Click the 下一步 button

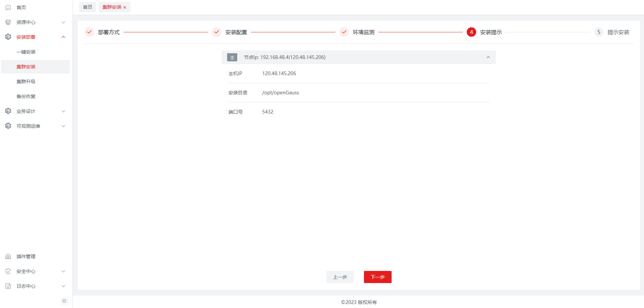point(377,277)
